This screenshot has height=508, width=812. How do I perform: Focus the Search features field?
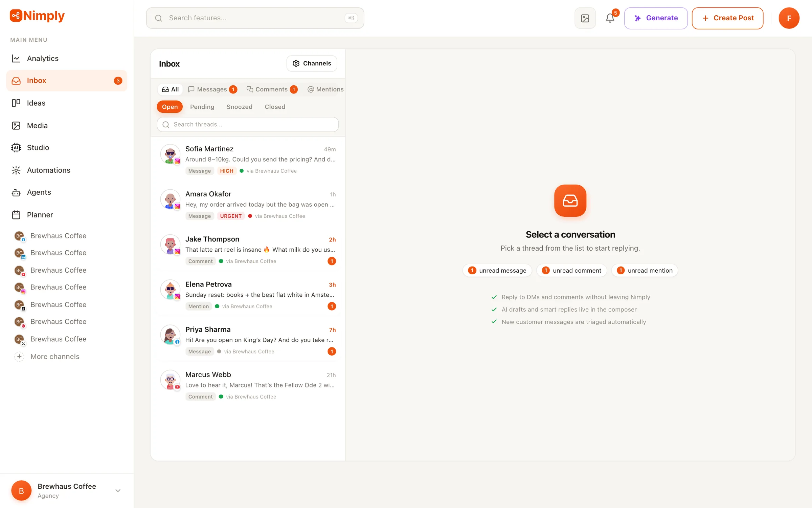[255, 18]
